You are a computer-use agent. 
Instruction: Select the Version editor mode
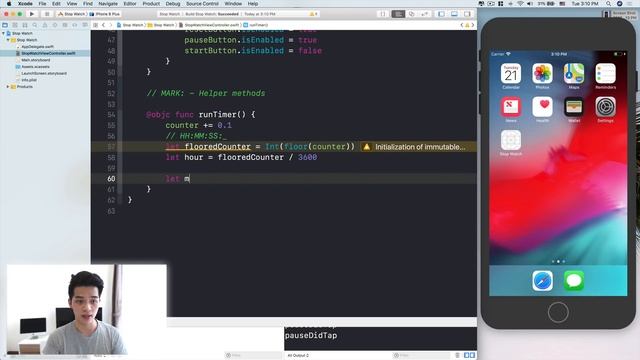(424, 14)
